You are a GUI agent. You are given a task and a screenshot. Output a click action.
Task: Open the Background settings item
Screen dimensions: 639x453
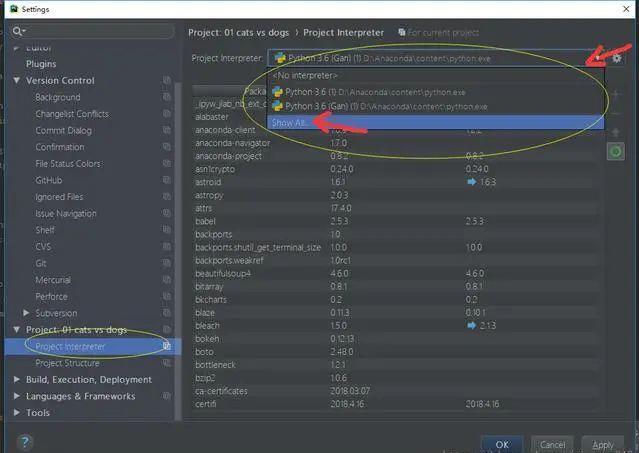pos(58,97)
